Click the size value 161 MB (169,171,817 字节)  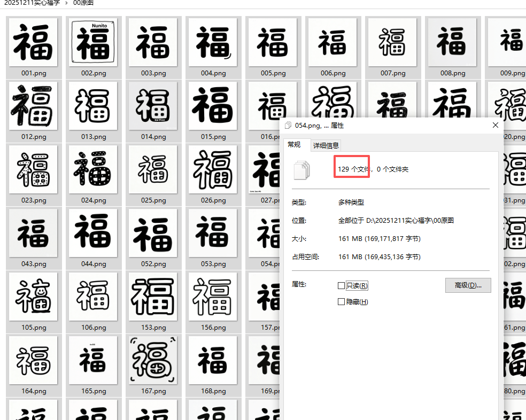tap(379, 238)
